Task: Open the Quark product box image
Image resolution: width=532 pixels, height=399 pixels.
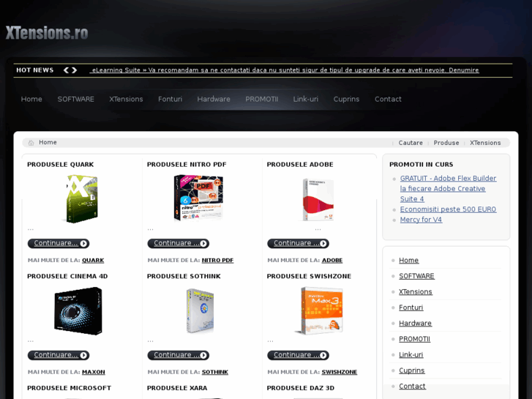Action: (x=82, y=198)
